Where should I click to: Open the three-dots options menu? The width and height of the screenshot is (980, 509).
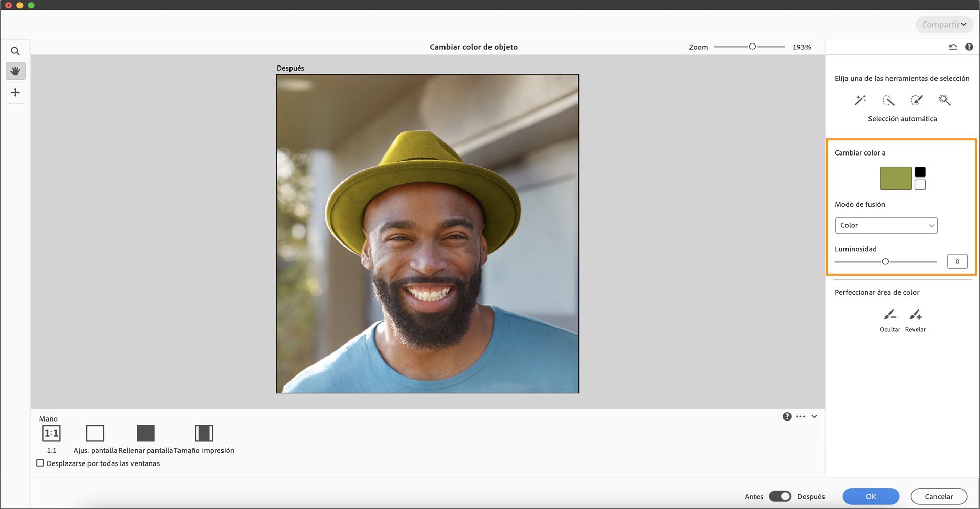(800, 416)
